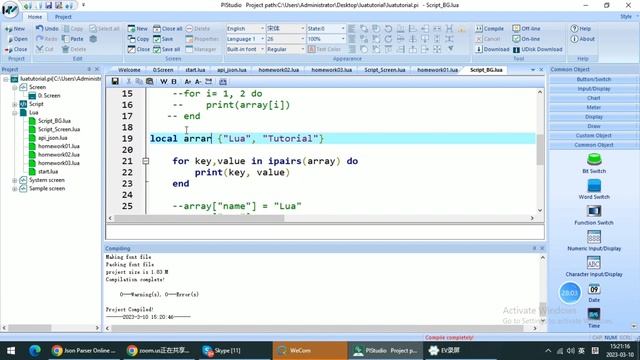Click line 19 of the code editor

(x=342, y=138)
